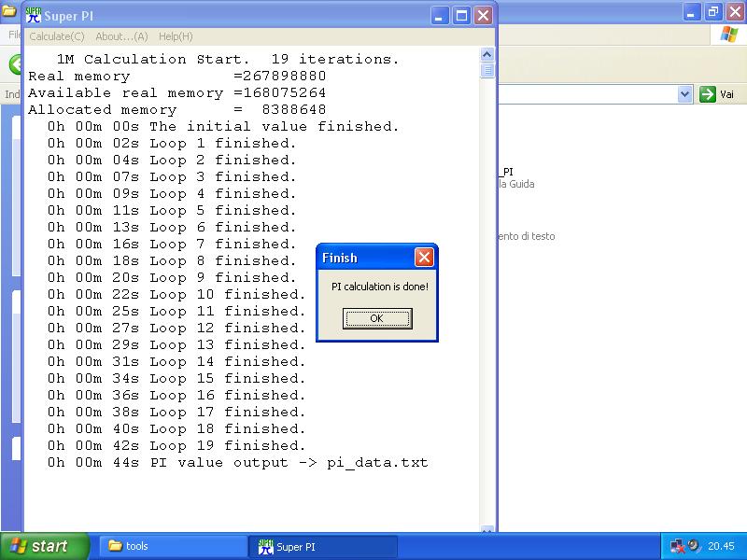747x560 pixels.
Task: Click the Windows flag logo in Explorer
Action: [729, 35]
